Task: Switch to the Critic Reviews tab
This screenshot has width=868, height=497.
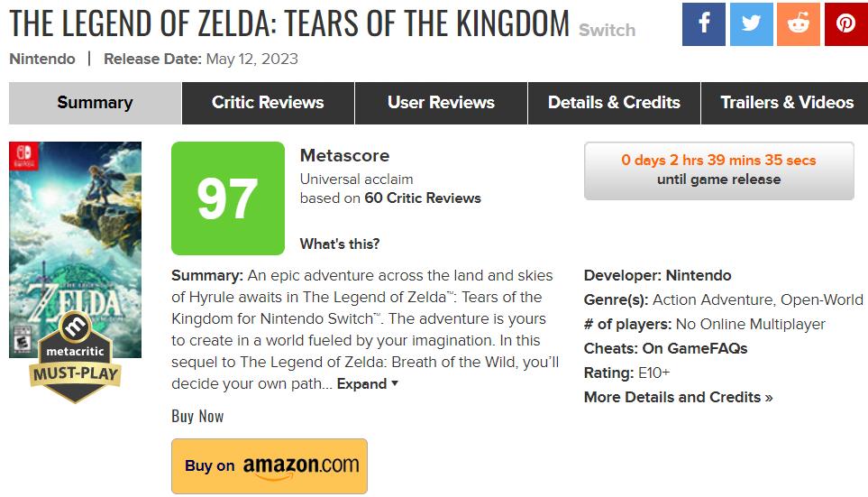Action: coord(268,103)
